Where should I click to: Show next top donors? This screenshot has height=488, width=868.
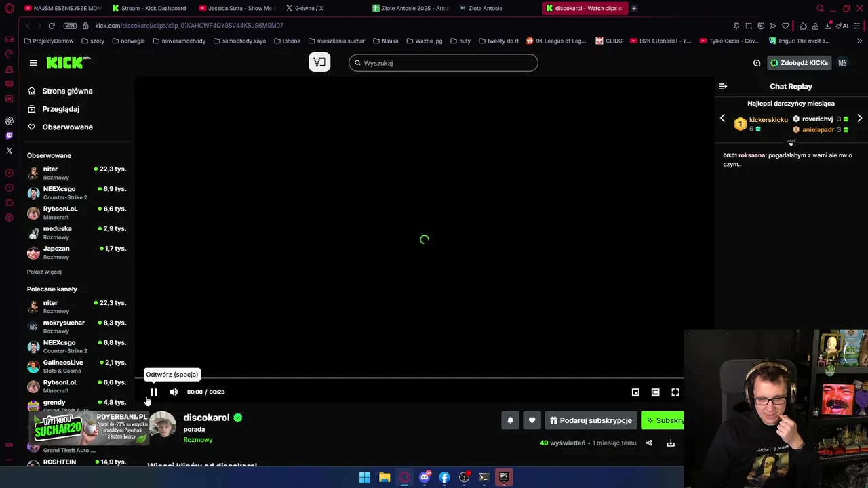click(859, 118)
